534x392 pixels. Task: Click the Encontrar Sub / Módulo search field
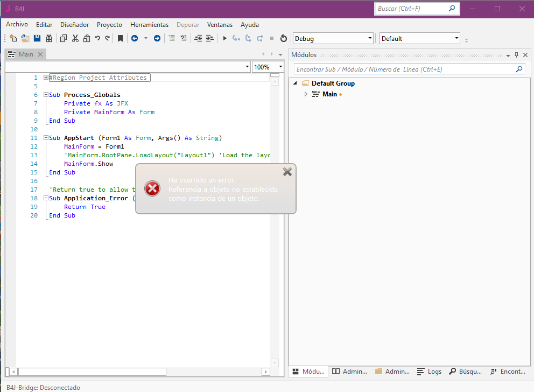(404, 69)
